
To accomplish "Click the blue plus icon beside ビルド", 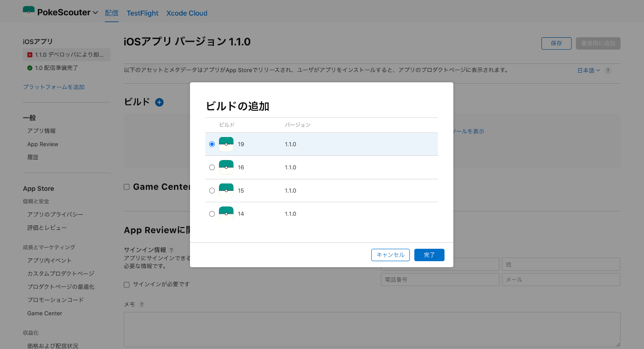I will tap(159, 103).
